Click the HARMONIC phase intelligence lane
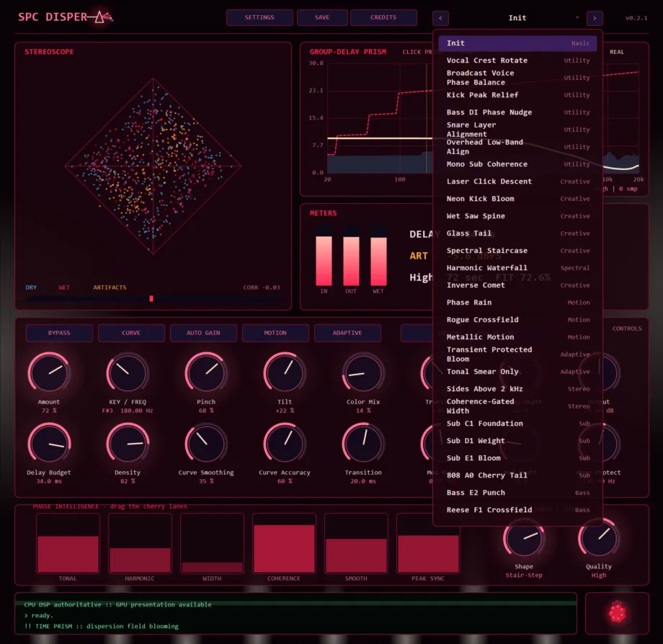 click(140, 543)
